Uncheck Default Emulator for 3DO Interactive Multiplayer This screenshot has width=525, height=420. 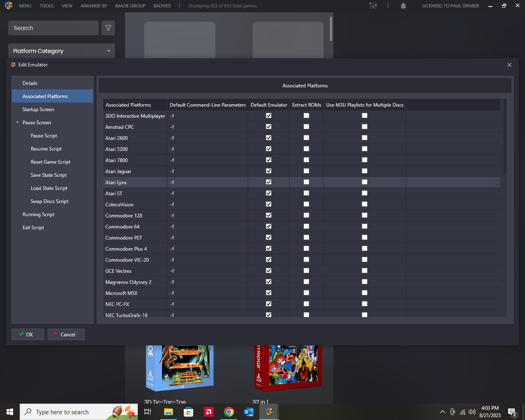(269, 116)
